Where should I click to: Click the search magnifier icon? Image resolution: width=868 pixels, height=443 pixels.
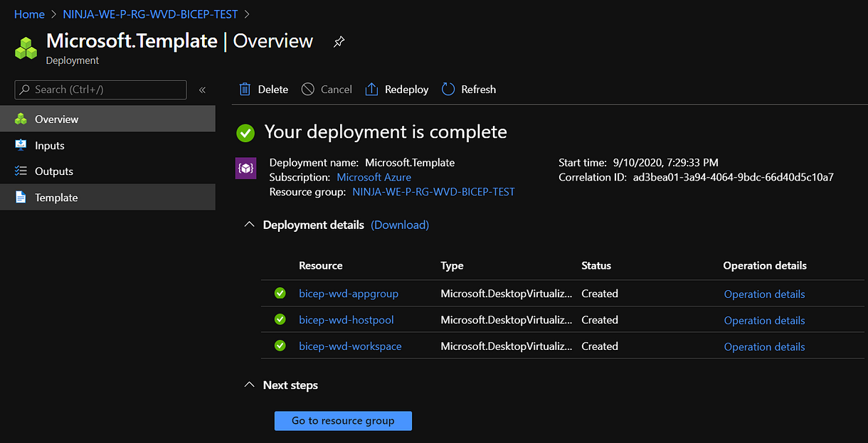tap(25, 90)
